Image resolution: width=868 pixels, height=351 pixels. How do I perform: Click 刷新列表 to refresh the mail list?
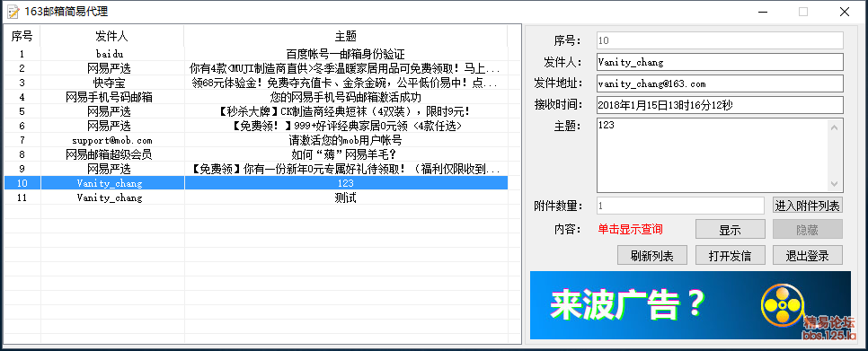coord(652,255)
